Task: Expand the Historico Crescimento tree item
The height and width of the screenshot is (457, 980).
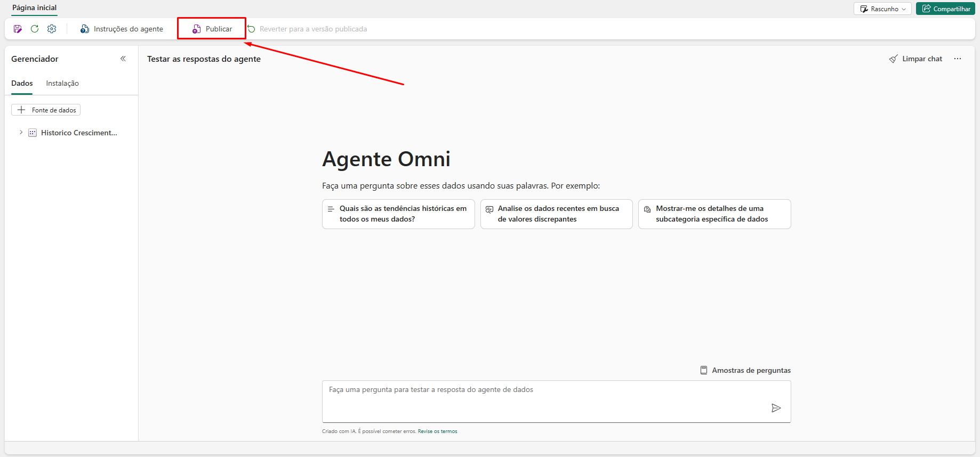Action: click(x=21, y=133)
